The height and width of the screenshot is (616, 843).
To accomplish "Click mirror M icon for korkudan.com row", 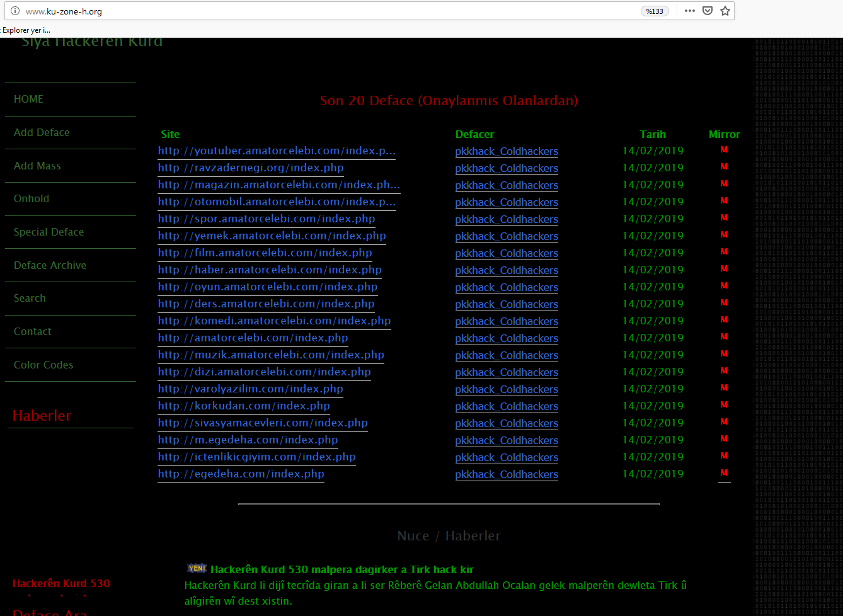I will click(724, 405).
